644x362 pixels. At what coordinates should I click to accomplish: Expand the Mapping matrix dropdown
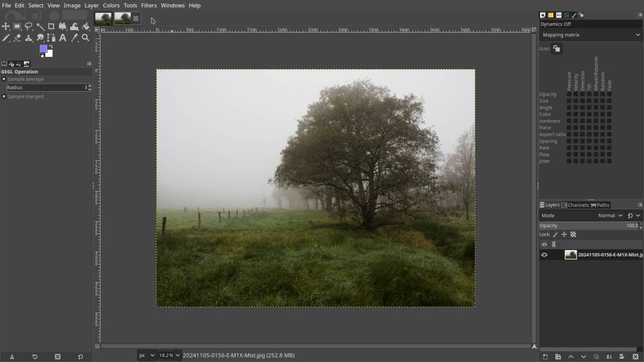(590, 35)
